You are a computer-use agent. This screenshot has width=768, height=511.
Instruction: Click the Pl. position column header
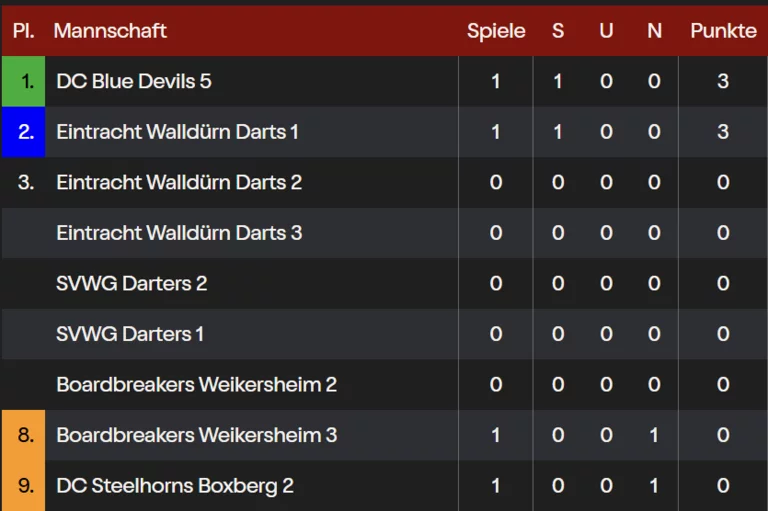tap(24, 31)
